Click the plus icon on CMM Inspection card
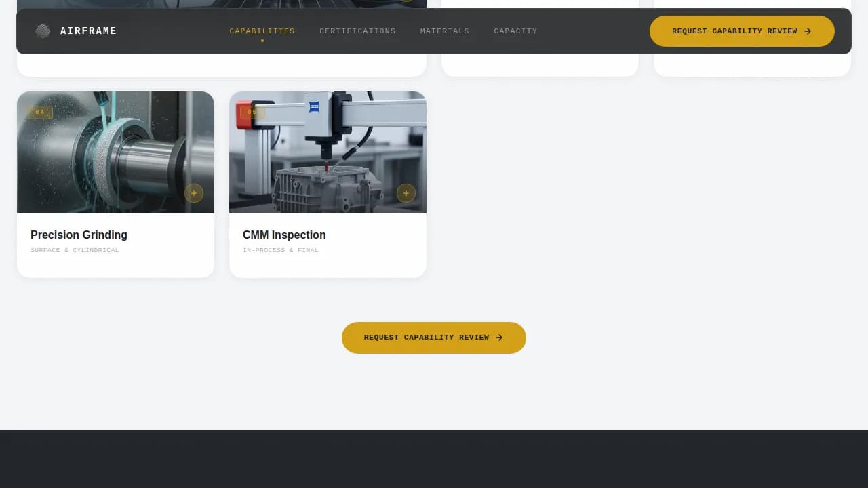Screen dimensions: 868x488 coord(406,193)
